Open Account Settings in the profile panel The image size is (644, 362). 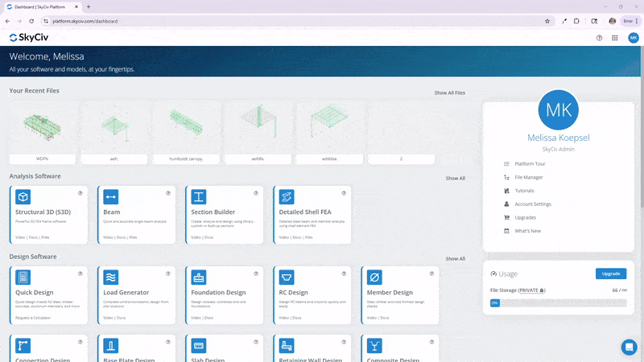[532, 204]
